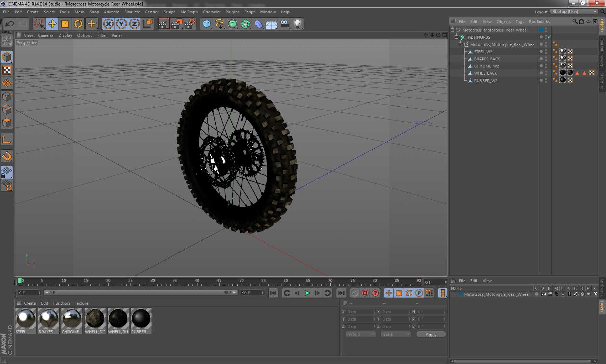Screen dimensions: 606x364
Task: Click the spline pen tool icon
Action: click(x=220, y=24)
